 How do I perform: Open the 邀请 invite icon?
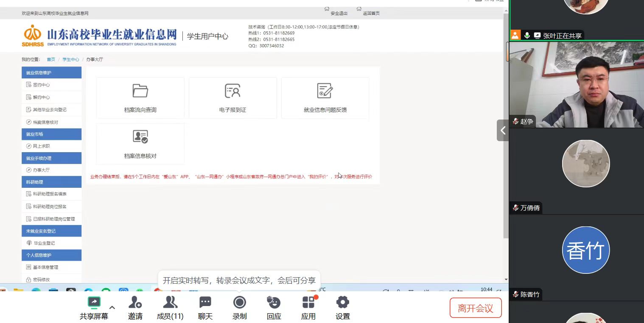coord(135,302)
